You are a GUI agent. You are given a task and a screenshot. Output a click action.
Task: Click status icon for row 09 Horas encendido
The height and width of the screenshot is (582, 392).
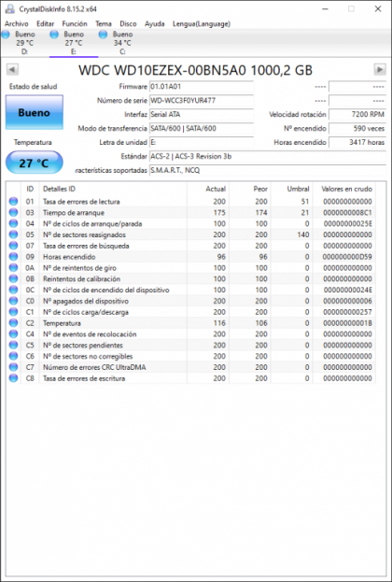pyautogui.click(x=13, y=257)
